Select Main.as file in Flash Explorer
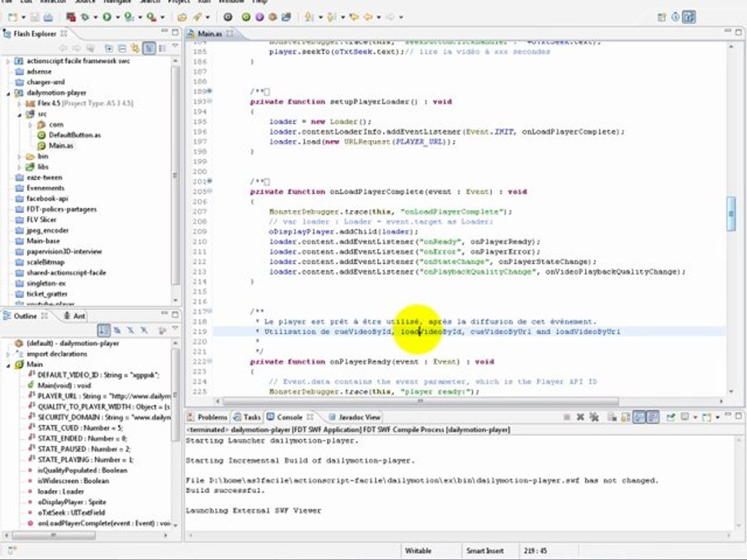747x560 pixels. (x=61, y=145)
